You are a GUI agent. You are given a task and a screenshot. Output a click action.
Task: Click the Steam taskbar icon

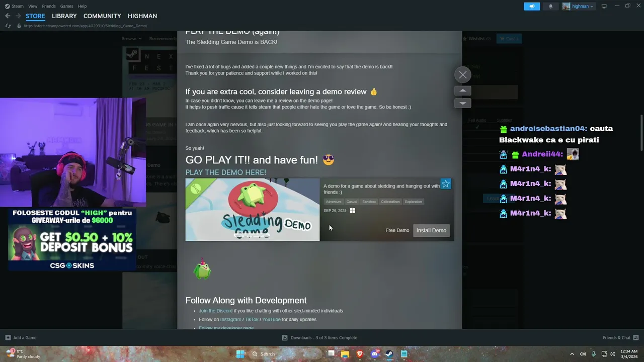tap(389, 354)
